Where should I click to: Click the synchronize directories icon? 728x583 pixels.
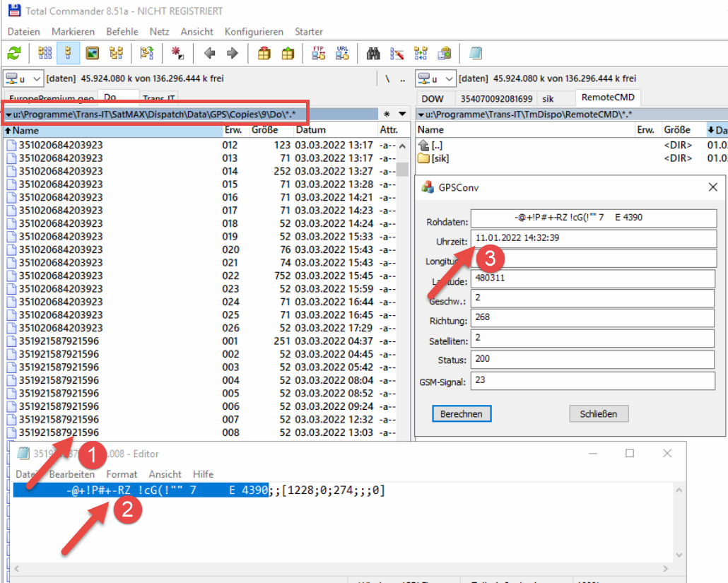[x=421, y=53]
